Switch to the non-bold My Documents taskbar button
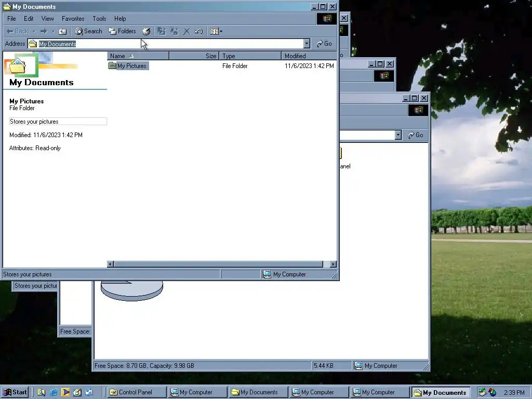The width and height of the screenshot is (532, 399). [x=258, y=392]
